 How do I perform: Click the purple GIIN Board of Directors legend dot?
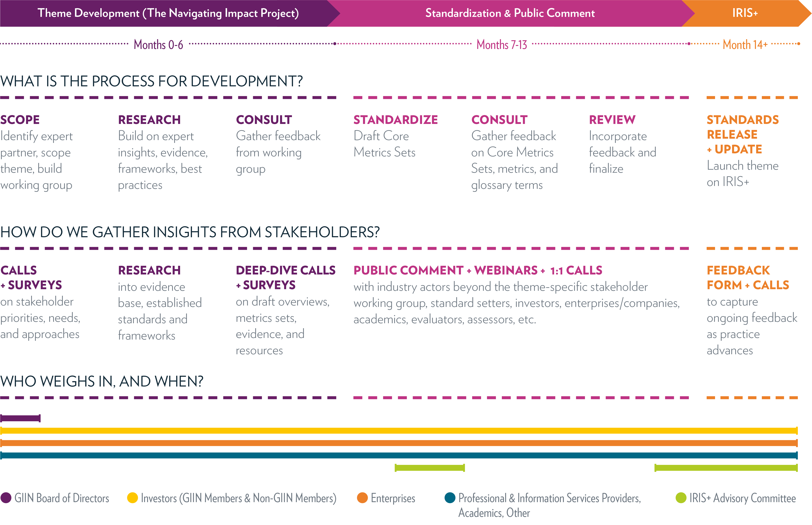pos(6,498)
